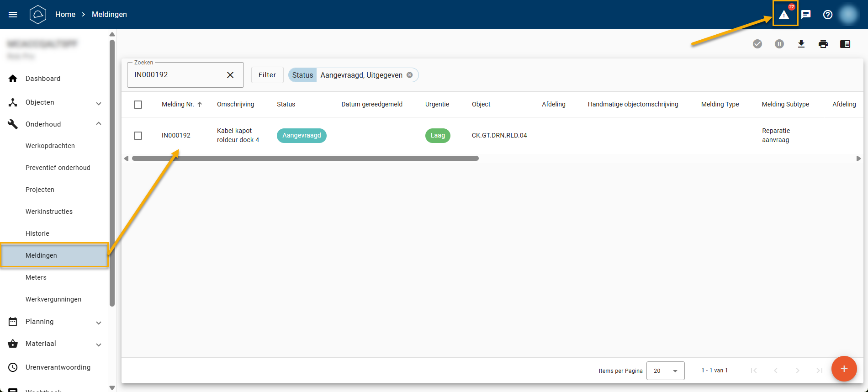Toggle the side panel layout icon
This screenshot has width=868, height=392.
845,44
